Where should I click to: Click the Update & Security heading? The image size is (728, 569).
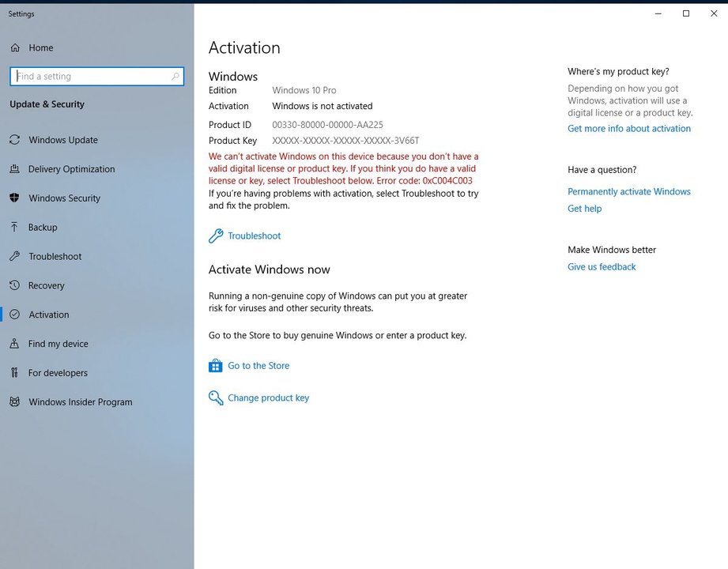(x=47, y=104)
